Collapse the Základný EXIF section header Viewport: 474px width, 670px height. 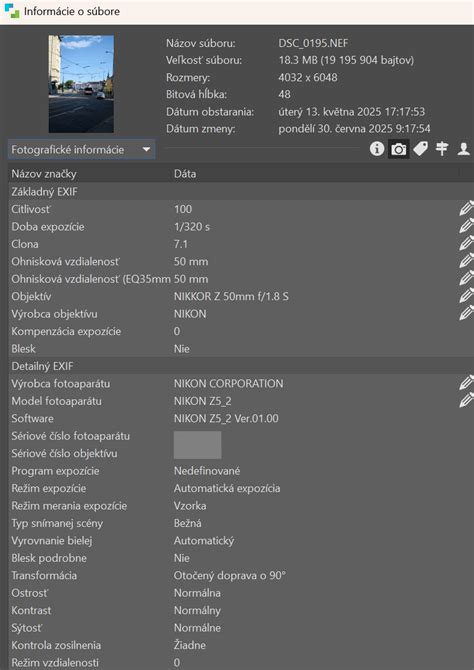click(x=241, y=192)
